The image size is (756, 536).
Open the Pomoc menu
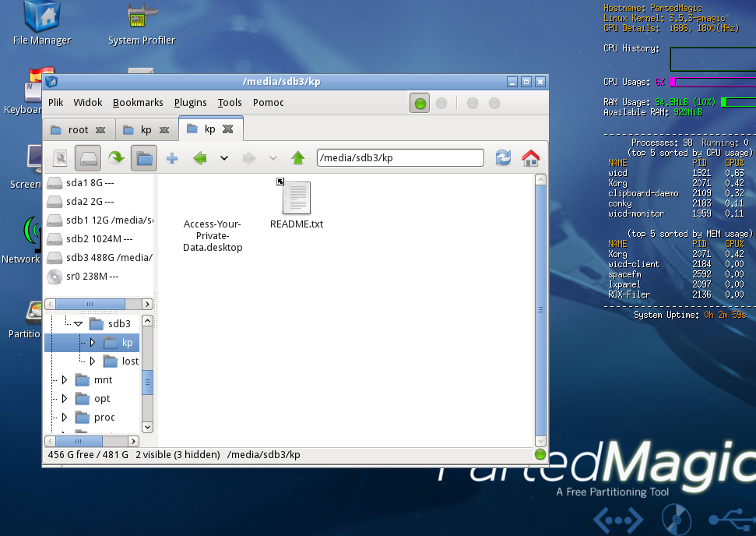[x=268, y=102]
